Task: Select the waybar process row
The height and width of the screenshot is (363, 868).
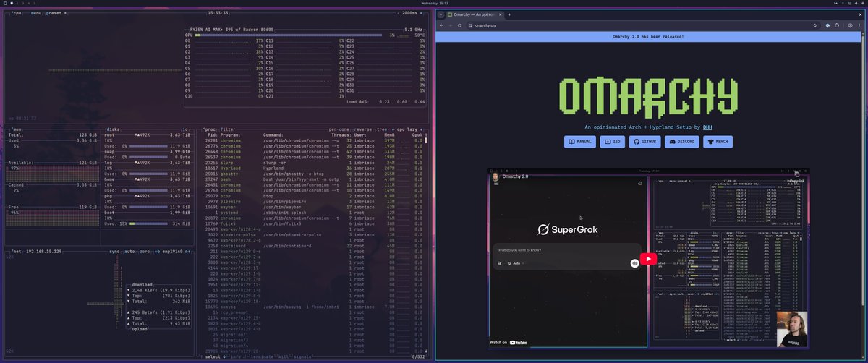Action: click(x=312, y=206)
